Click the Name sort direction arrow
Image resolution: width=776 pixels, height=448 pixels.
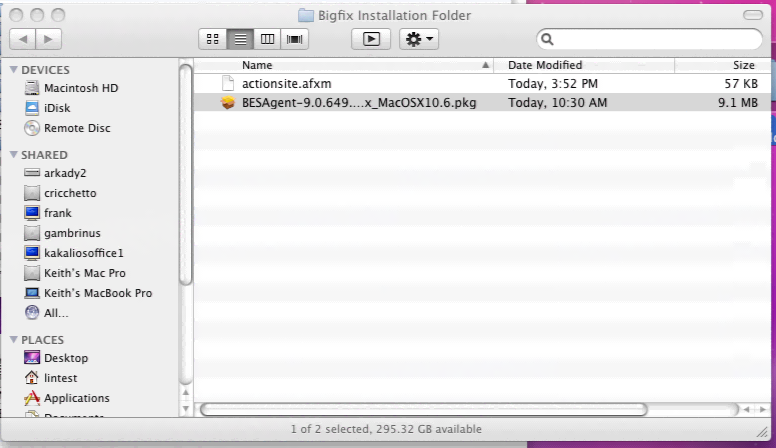click(x=485, y=65)
